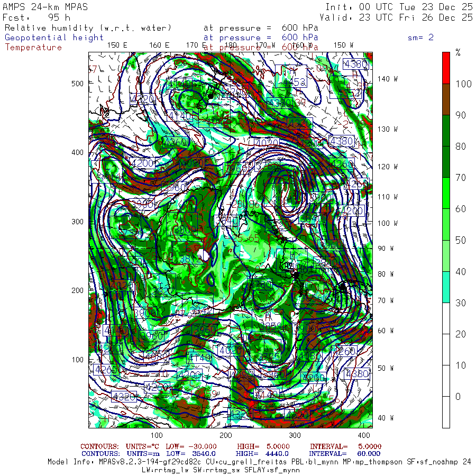Select the red 'Temperature' legend label
The width and height of the screenshot is (476, 476).
click(x=33, y=47)
